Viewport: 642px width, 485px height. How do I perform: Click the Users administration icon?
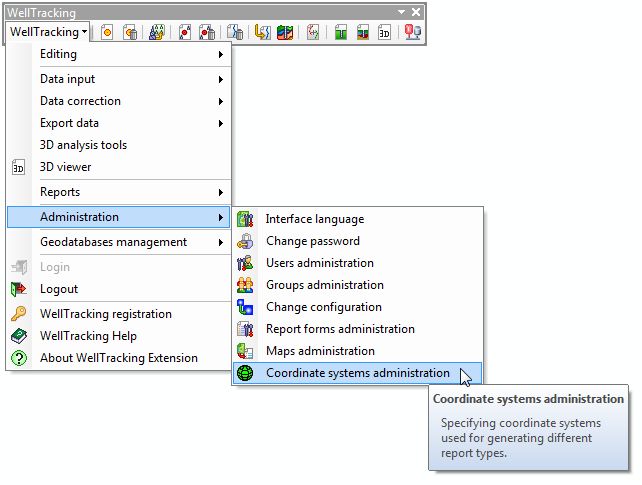[x=245, y=263]
